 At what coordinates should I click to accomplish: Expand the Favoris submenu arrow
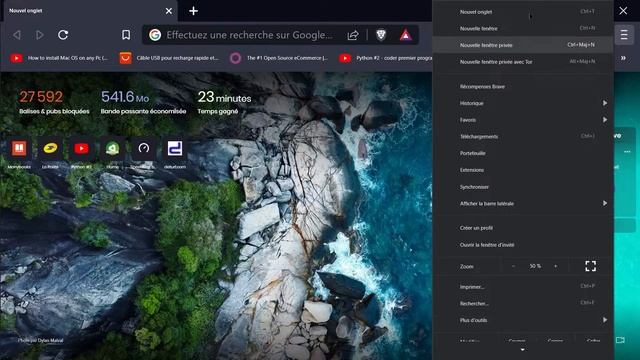click(604, 120)
